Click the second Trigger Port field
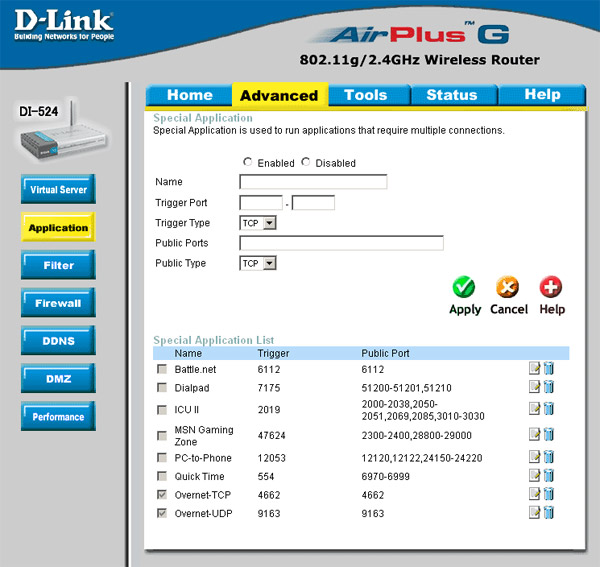 (x=313, y=203)
